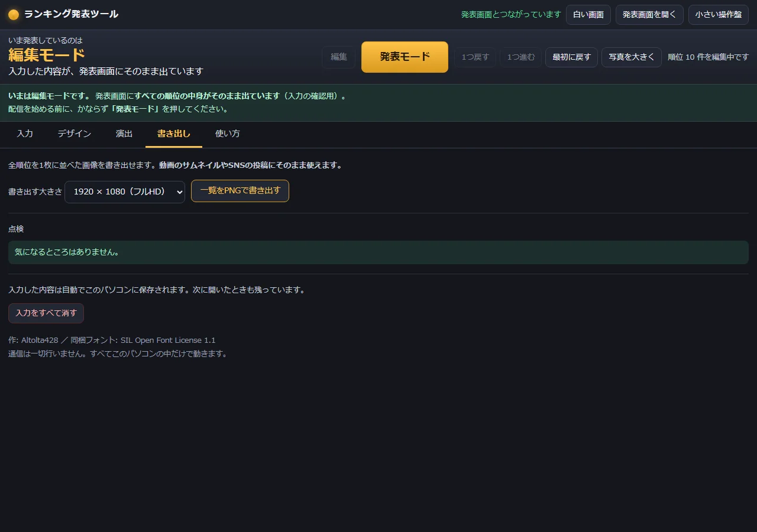
Task: Click 一覧をPNGで書き出す export button
Action: (240, 191)
